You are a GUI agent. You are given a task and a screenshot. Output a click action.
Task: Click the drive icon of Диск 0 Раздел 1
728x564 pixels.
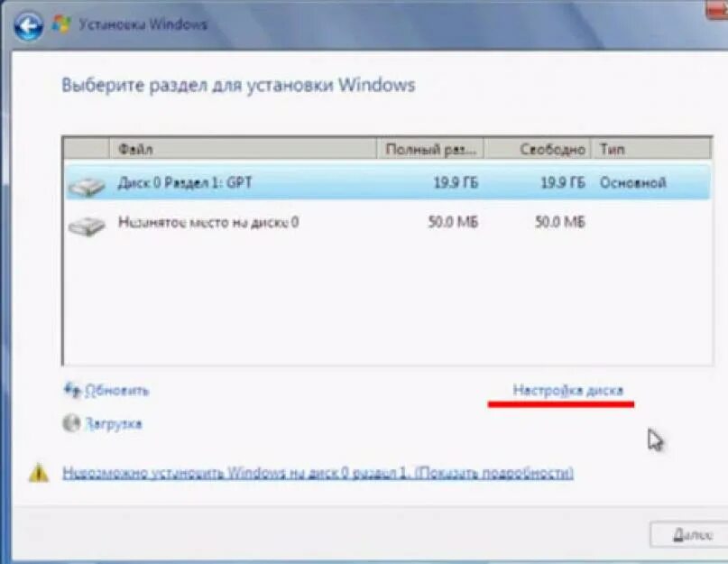coord(87,187)
